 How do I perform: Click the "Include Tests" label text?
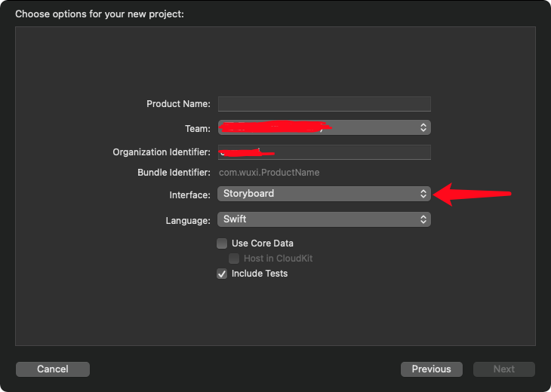(260, 274)
